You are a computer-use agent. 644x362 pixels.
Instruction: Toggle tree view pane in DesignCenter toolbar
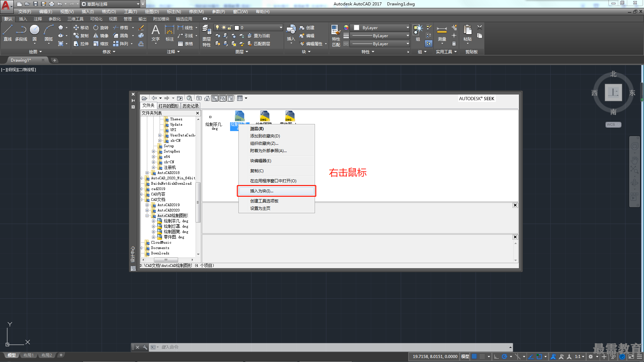[215, 98]
